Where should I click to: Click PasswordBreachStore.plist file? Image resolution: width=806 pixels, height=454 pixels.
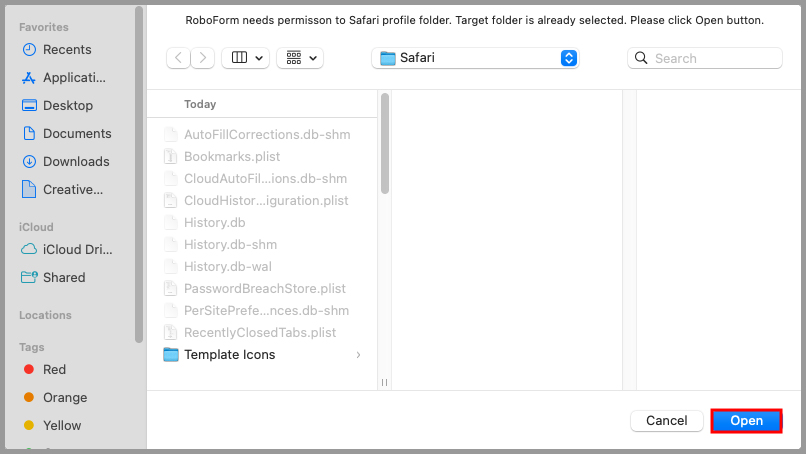pos(263,288)
